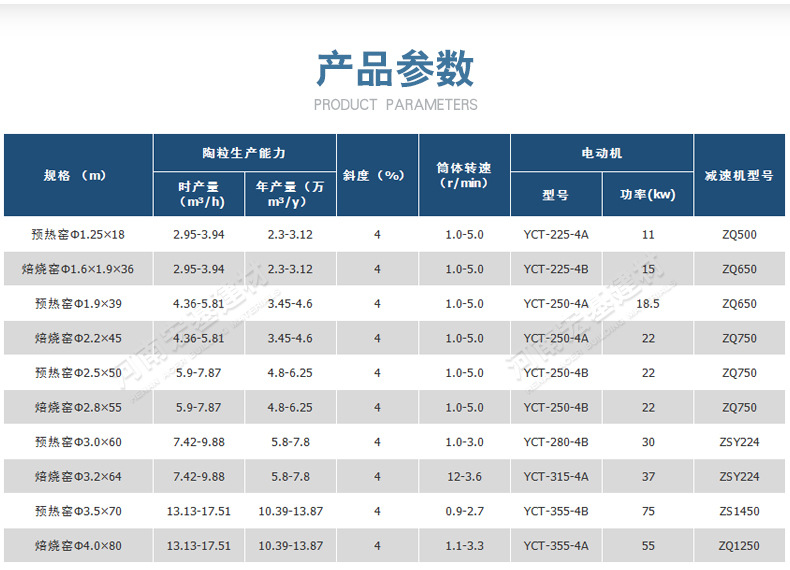Image resolution: width=790 pixels, height=570 pixels.
Task: Click the 年产量 sub-header cell
Action: (290, 194)
